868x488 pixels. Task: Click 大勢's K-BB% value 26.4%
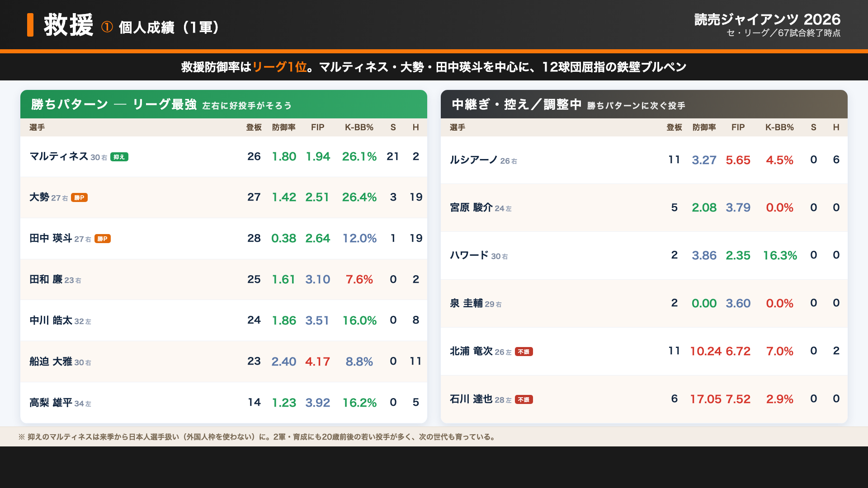click(359, 197)
